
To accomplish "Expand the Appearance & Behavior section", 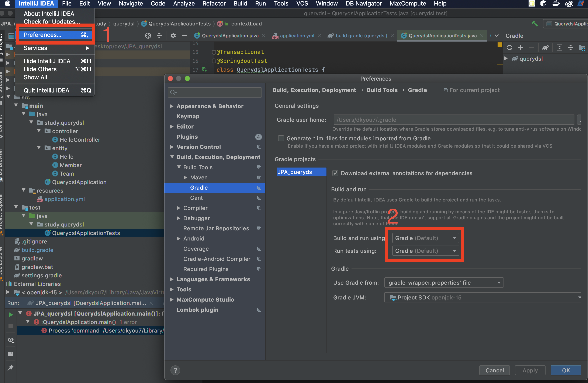I will point(172,106).
